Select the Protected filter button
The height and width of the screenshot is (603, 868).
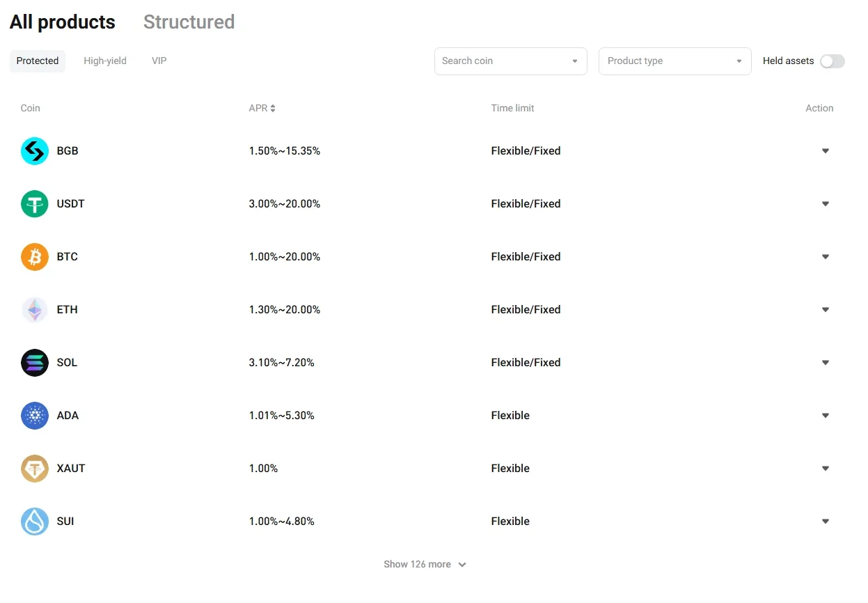coord(38,61)
